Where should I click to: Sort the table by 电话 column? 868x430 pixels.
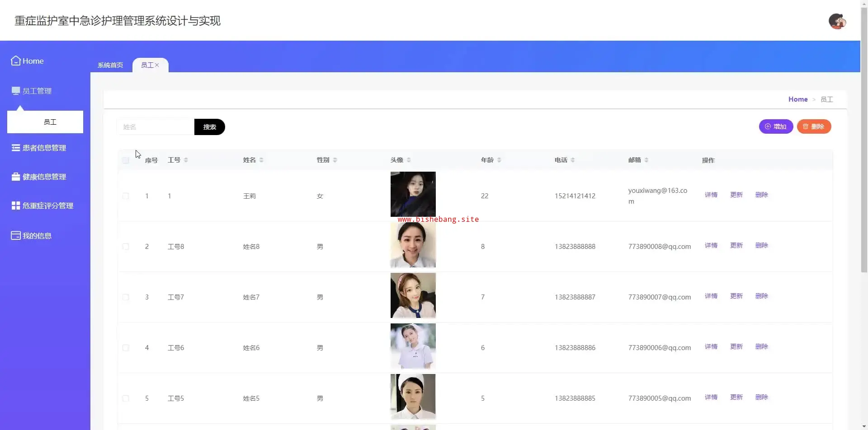point(573,160)
